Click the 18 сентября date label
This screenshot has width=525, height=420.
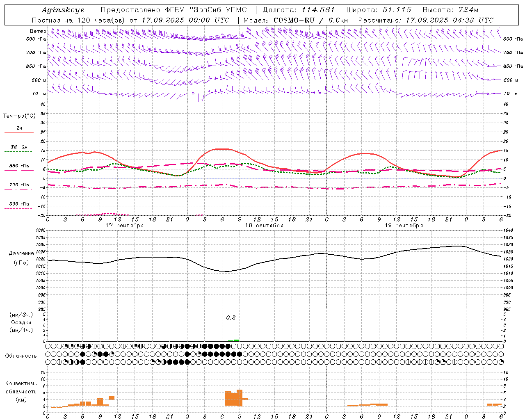click(x=264, y=226)
